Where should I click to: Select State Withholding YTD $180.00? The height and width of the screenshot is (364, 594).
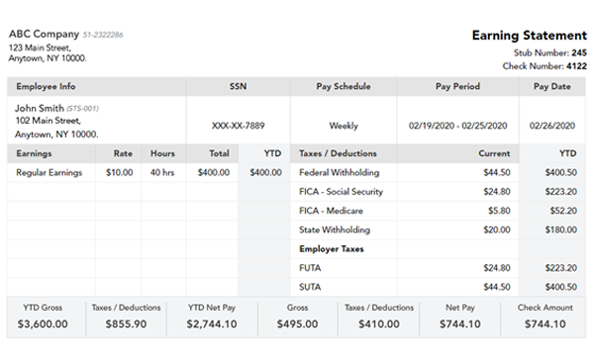(x=560, y=230)
